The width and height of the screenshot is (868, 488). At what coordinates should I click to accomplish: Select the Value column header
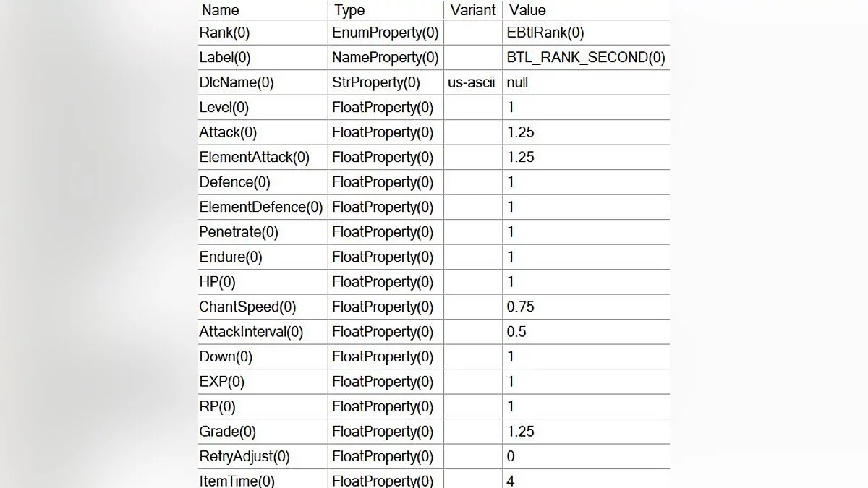(527, 10)
